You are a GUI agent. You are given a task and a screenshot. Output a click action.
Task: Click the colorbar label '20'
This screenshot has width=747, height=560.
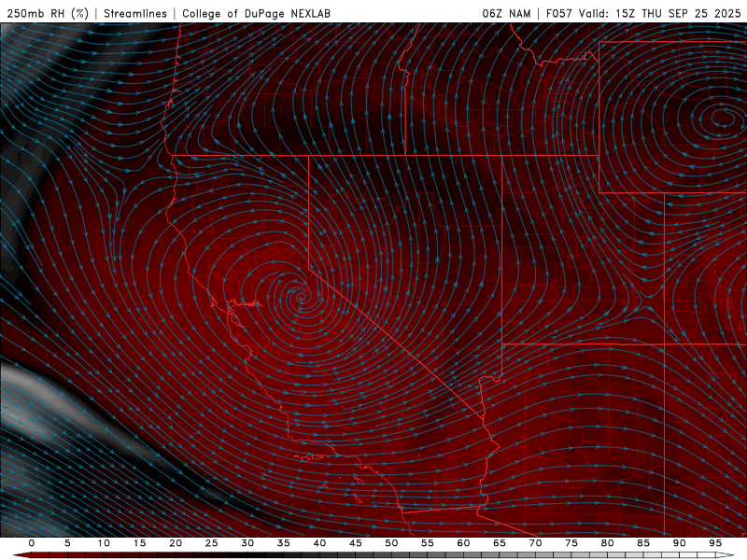click(176, 543)
